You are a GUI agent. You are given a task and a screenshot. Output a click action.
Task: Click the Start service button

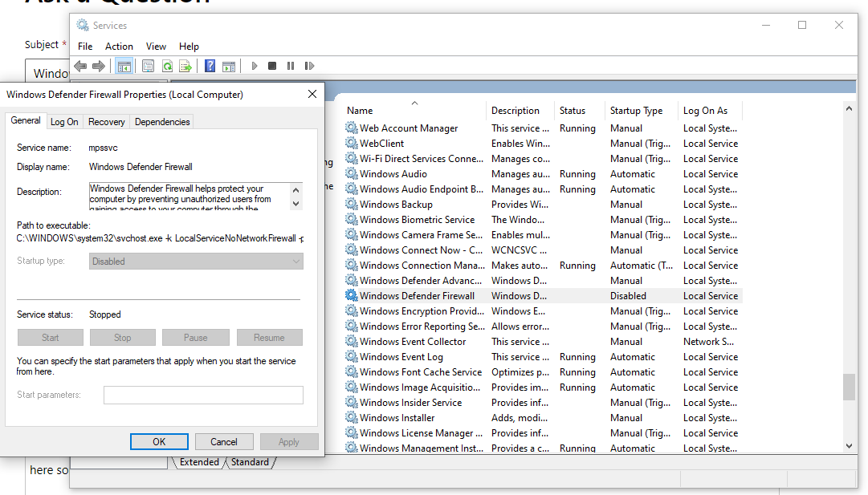[51, 338]
